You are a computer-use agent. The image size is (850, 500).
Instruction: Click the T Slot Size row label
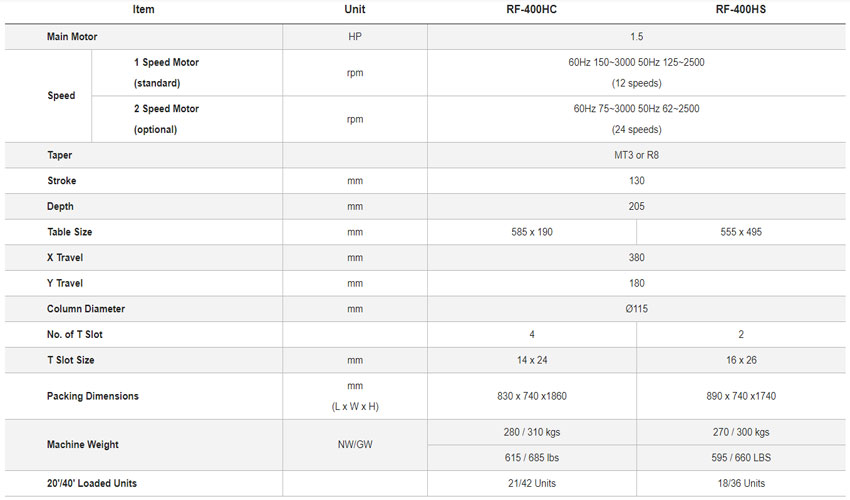tap(71, 360)
